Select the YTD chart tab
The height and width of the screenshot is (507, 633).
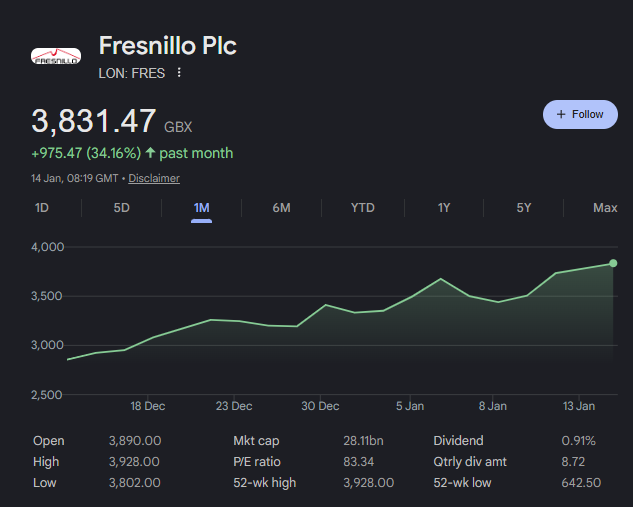click(x=362, y=208)
